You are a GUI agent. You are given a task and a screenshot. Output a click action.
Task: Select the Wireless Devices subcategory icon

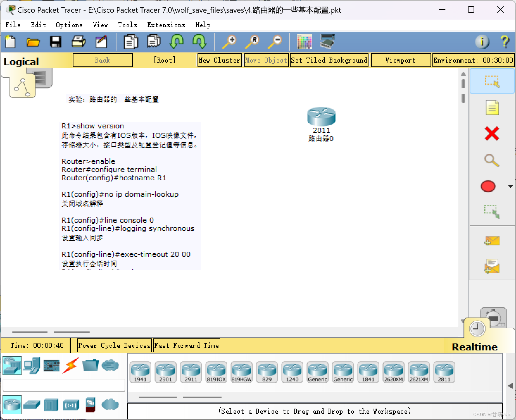click(x=71, y=405)
